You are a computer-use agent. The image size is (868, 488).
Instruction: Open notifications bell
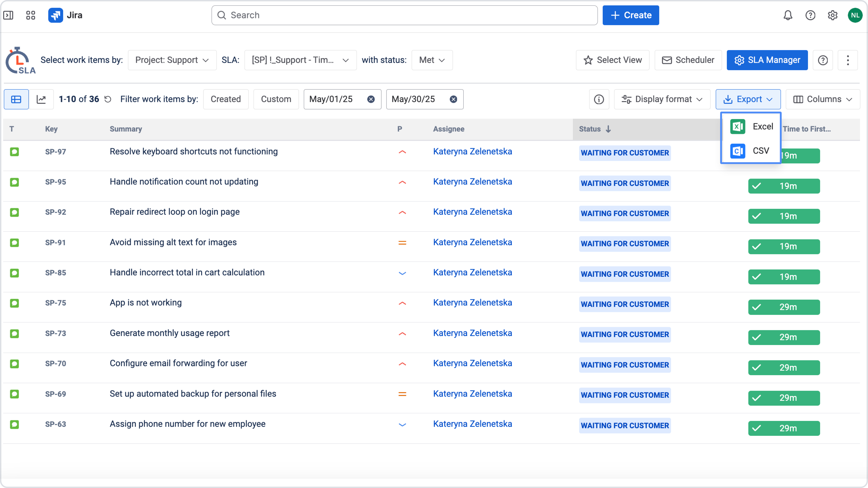click(788, 15)
